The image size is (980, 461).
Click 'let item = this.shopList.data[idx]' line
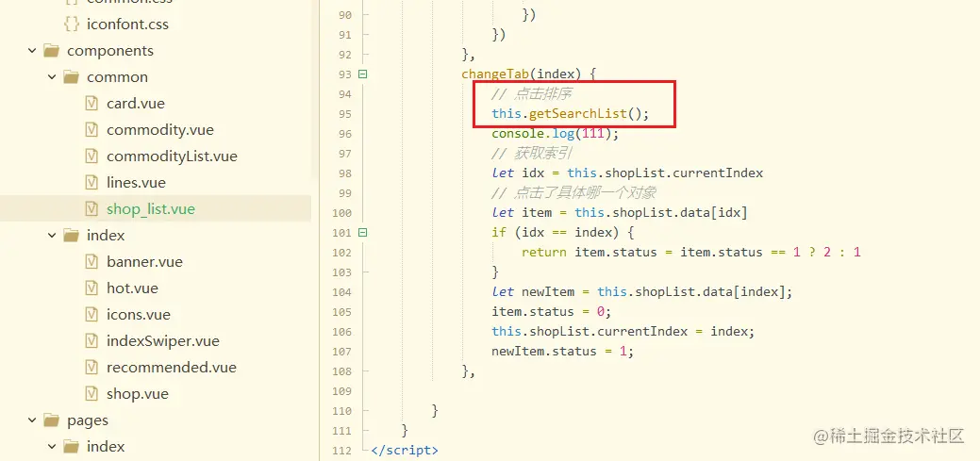[620, 213]
